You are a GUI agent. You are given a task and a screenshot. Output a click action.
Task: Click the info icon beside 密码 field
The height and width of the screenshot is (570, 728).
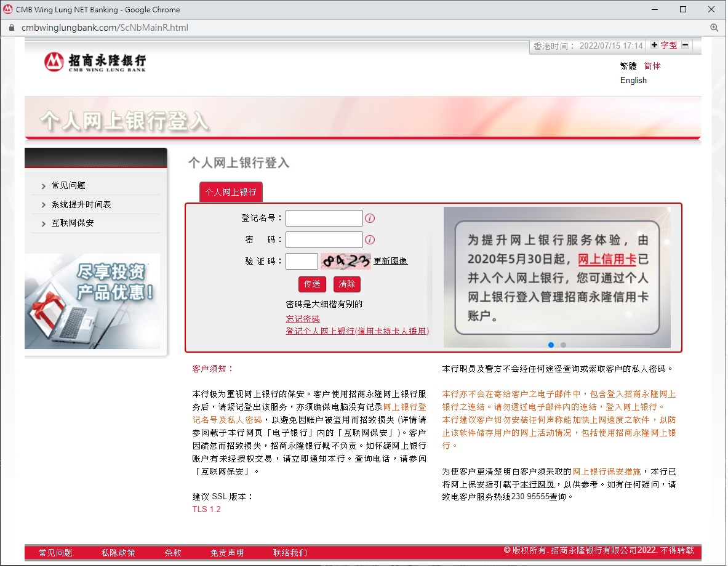point(370,239)
